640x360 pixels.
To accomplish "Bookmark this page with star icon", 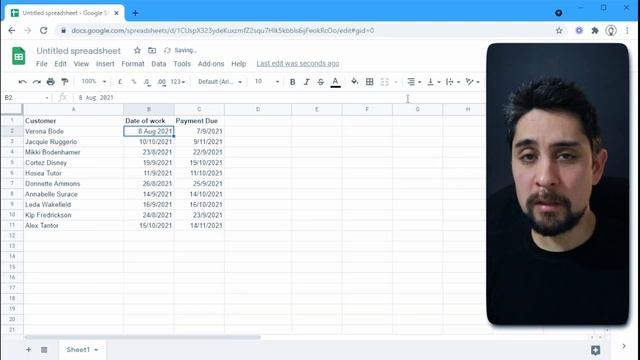I will pos(559,31).
